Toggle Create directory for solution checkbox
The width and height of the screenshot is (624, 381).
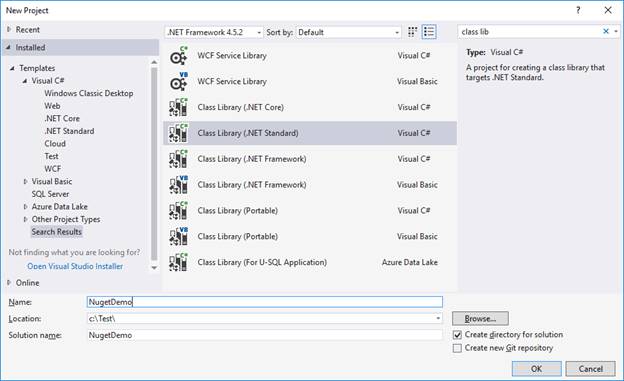pyautogui.click(x=458, y=335)
